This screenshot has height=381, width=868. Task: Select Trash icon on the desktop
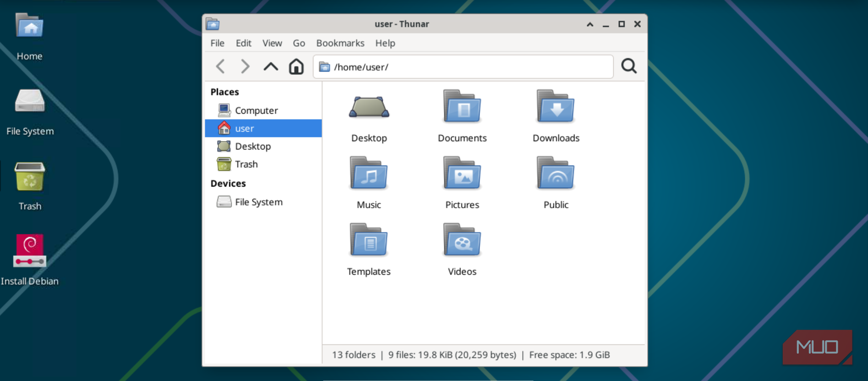pos(30,187)
